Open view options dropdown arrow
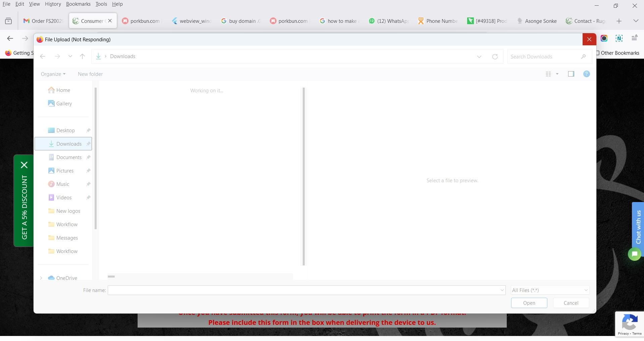644x341 pixels. [557, 74]
